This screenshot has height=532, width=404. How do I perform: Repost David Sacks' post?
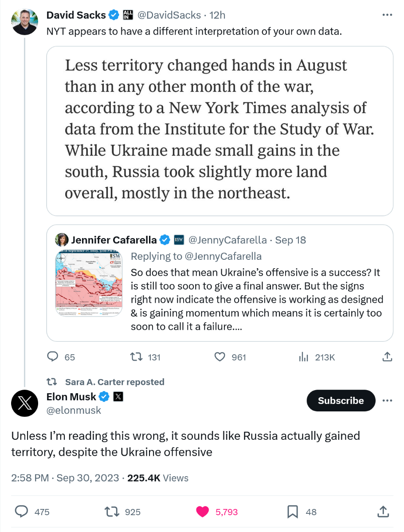coord(134,357)
